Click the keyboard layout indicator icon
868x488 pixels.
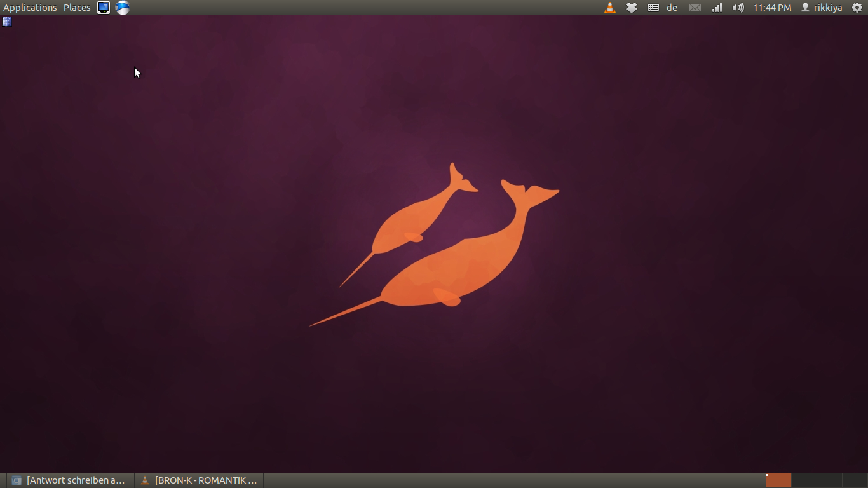click(x=653, y=8)
